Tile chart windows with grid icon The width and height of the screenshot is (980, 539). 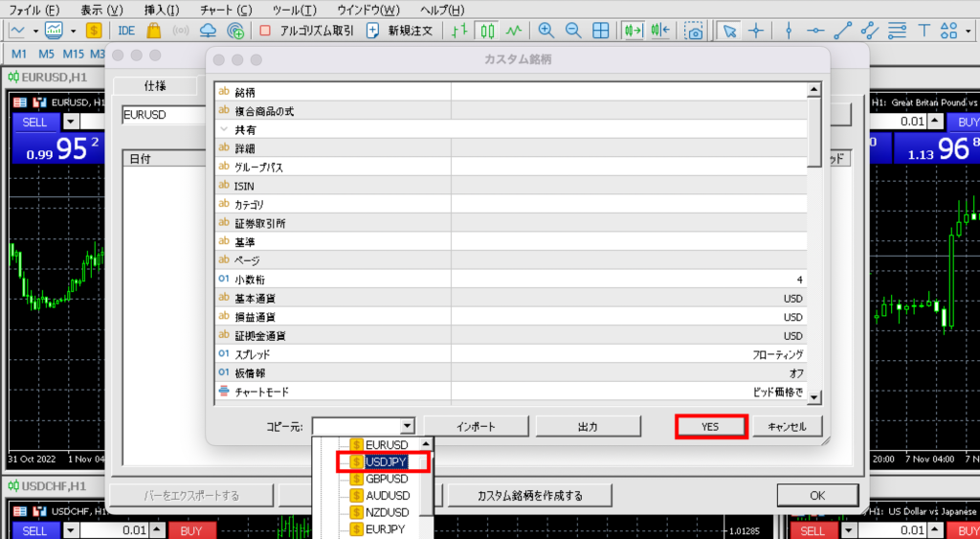[x=601, y=30]
